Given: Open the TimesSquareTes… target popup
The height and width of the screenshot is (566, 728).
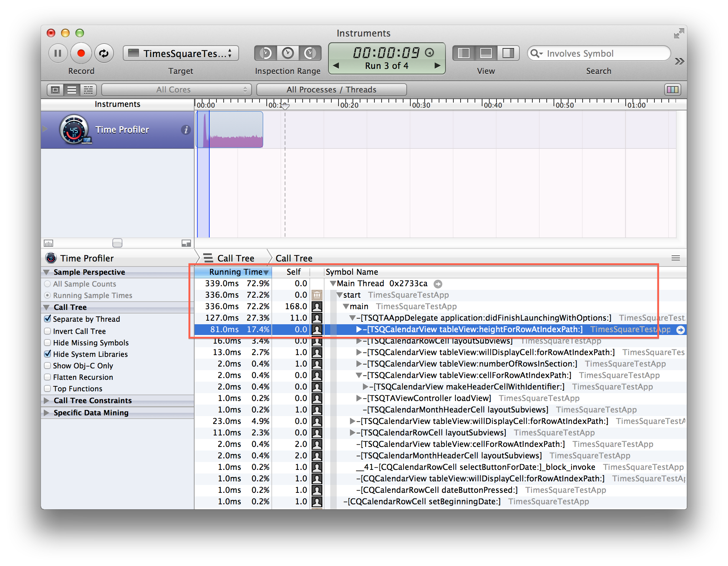Looking at the screenshot, I should tap(181, 53).
